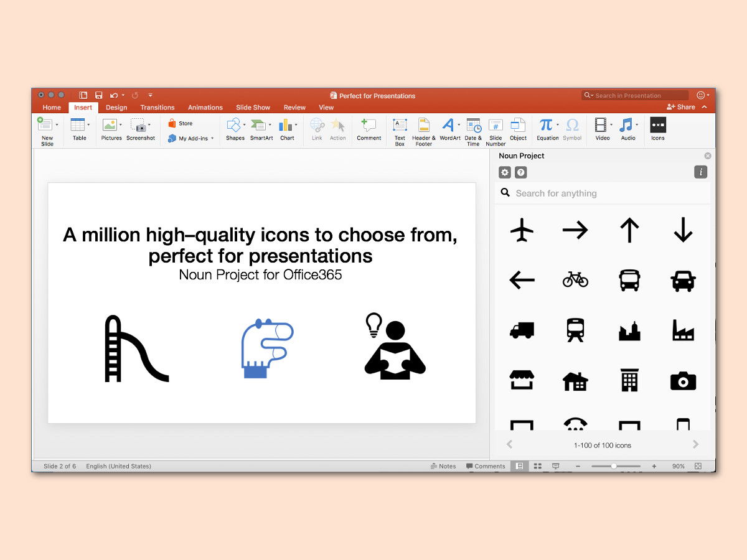747x560 pixels.
Task: Go to next page of icons
Action: 696,444
